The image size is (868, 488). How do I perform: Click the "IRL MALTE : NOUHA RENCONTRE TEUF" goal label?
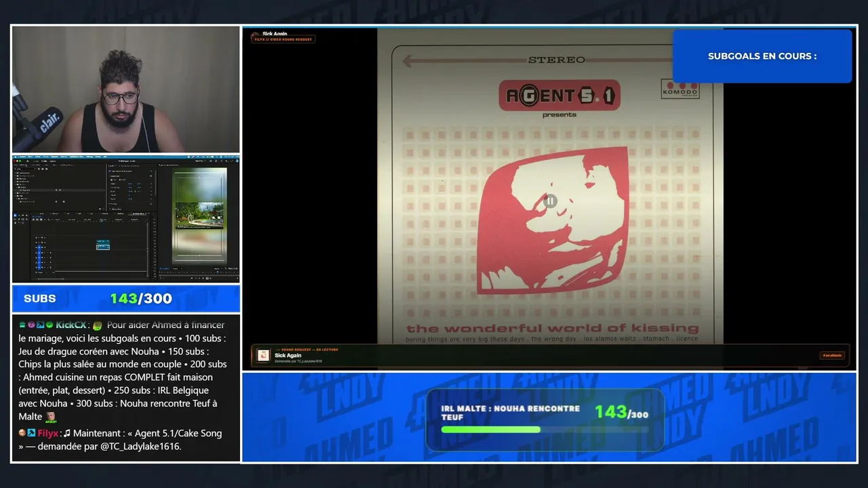(511, 413)
